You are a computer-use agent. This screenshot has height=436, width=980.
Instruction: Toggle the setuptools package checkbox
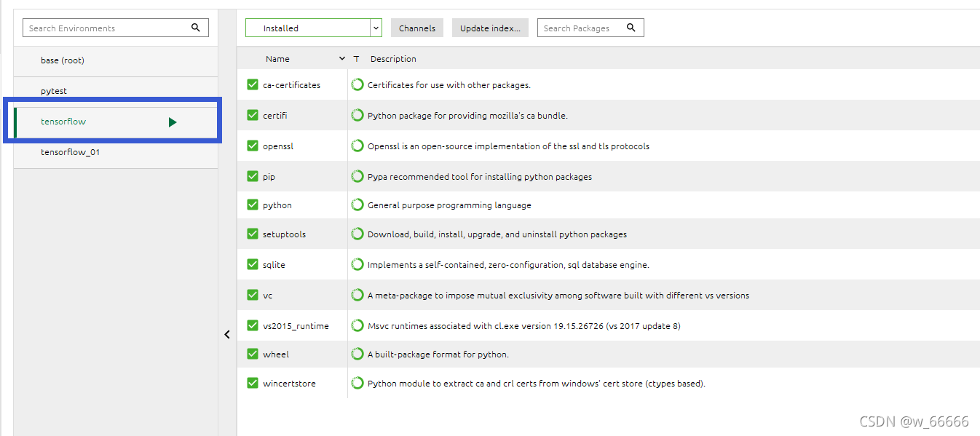click(x=253, y=234)
